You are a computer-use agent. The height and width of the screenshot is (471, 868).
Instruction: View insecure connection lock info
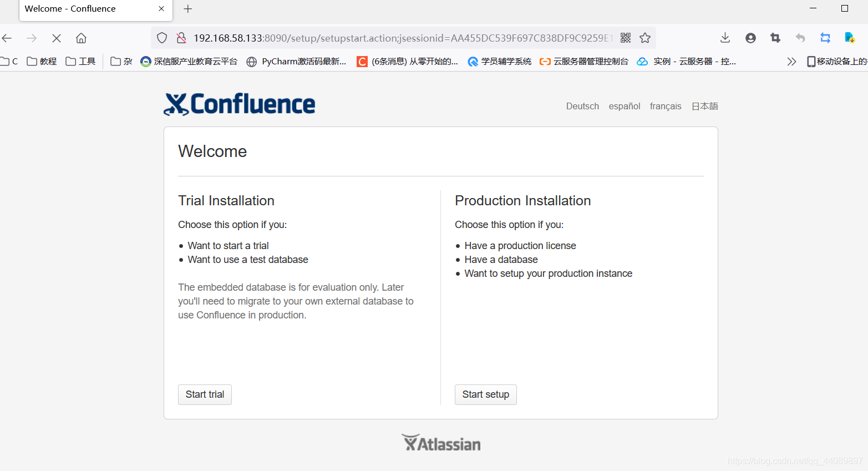(x=181, y=38)
